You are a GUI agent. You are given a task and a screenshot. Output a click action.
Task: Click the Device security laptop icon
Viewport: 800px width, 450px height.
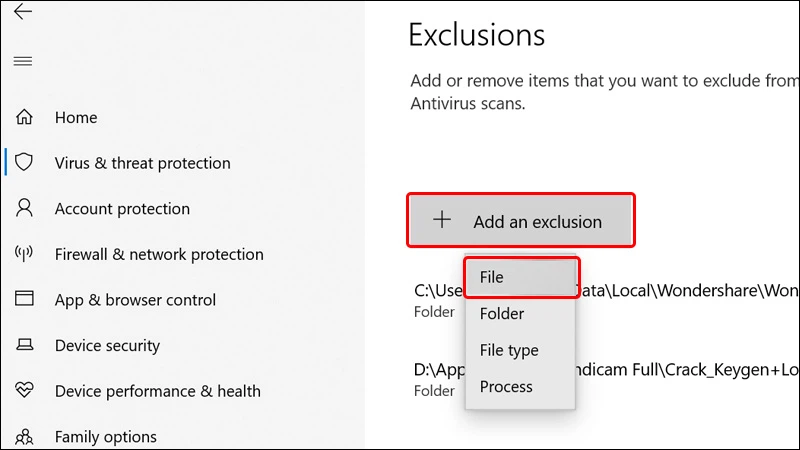(x=24, y=346)
